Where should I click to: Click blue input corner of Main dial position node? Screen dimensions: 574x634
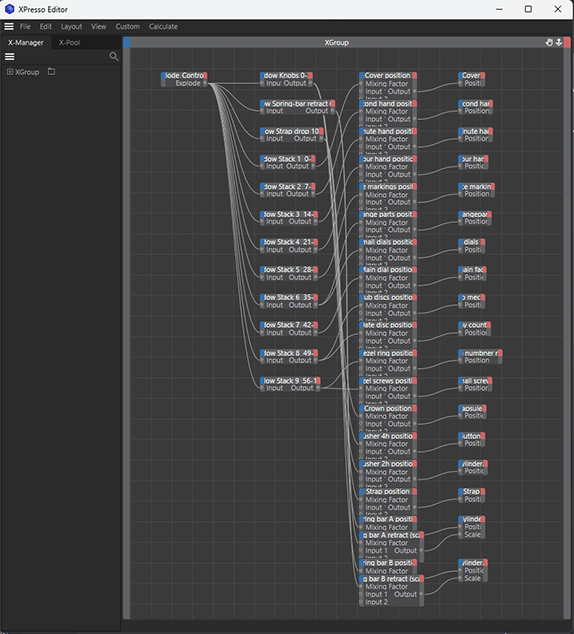pyautogui.click(x=361, y=270)
